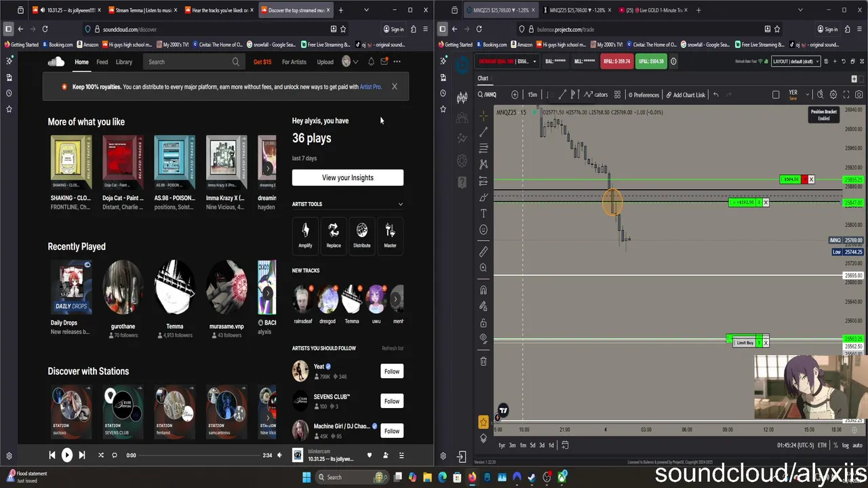868x488 pixels.
Task: Add comparison symbol with plus icon
Action: pos(515,95)
